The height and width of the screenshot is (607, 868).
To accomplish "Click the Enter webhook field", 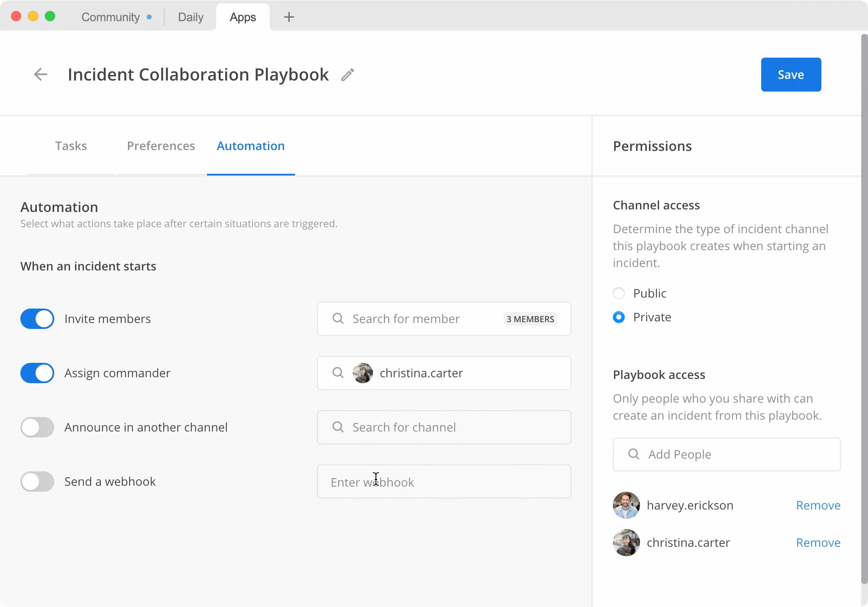I will (x=444, y=482).
